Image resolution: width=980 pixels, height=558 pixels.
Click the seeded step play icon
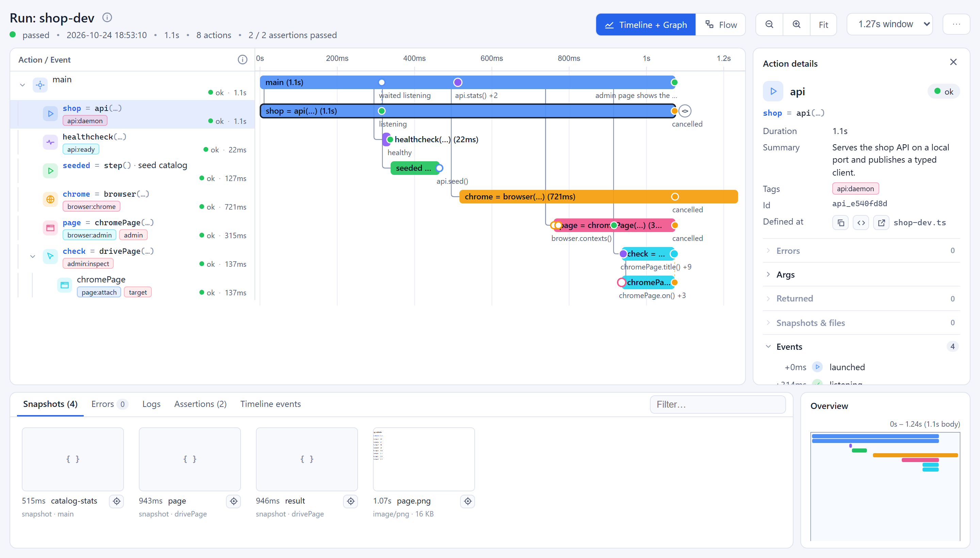(50, 170)
